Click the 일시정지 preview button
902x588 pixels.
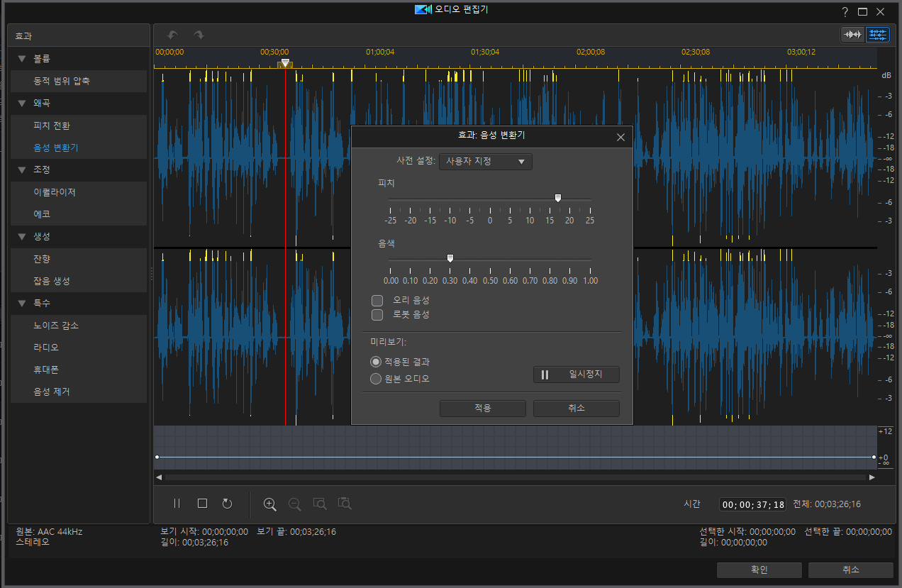coord(577,375)
